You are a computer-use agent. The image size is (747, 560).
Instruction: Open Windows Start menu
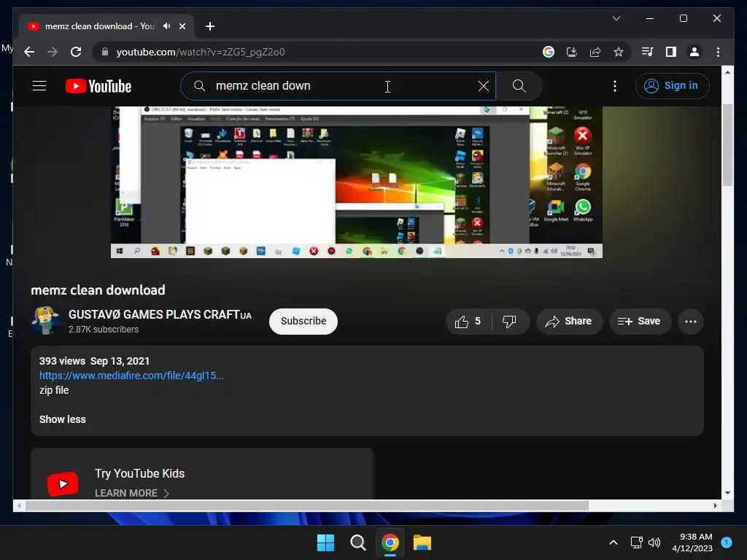coord(326,542)
